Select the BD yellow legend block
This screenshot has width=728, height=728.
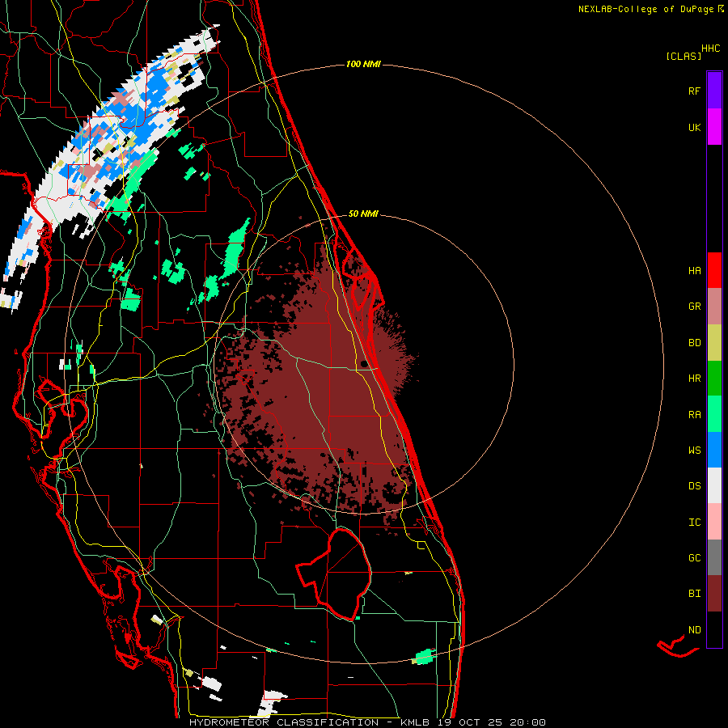point(714,343)
